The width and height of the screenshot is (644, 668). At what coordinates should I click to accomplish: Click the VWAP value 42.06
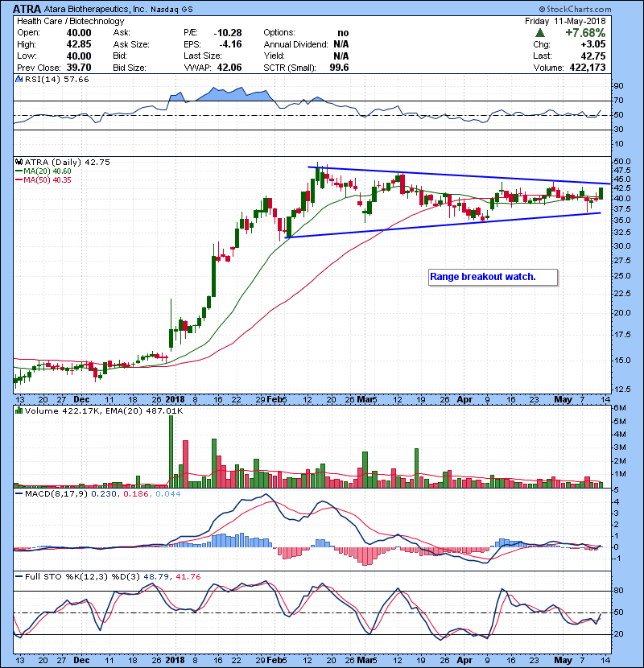pos(229,68)
